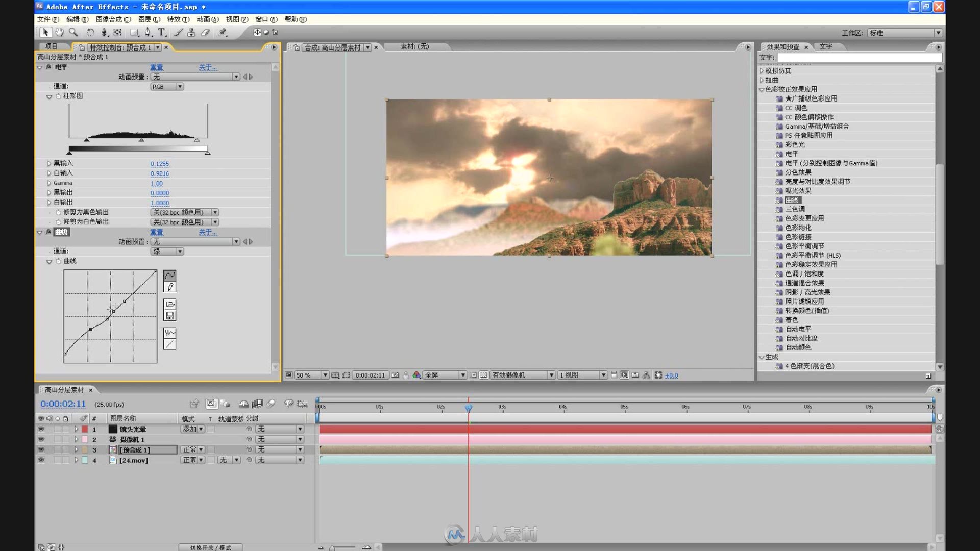Select the Pan Behind tool
The height and width of the screenshot is (551, 980).
[x=117, y=32]
